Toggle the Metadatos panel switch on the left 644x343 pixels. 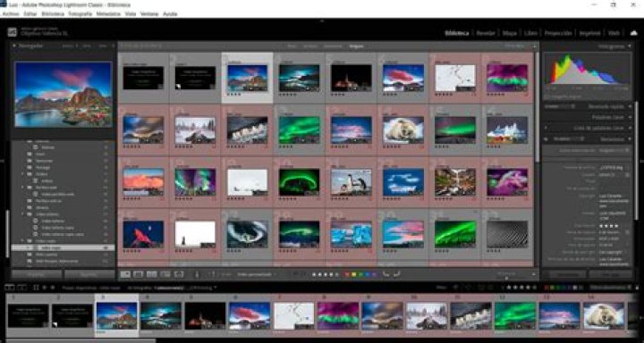coord(546,139)
